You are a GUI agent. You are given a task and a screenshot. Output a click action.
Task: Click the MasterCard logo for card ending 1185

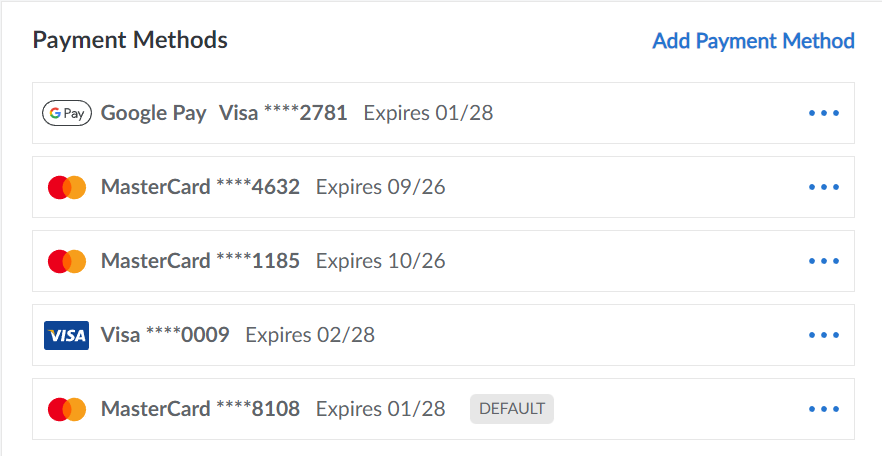tap(67, 261)
